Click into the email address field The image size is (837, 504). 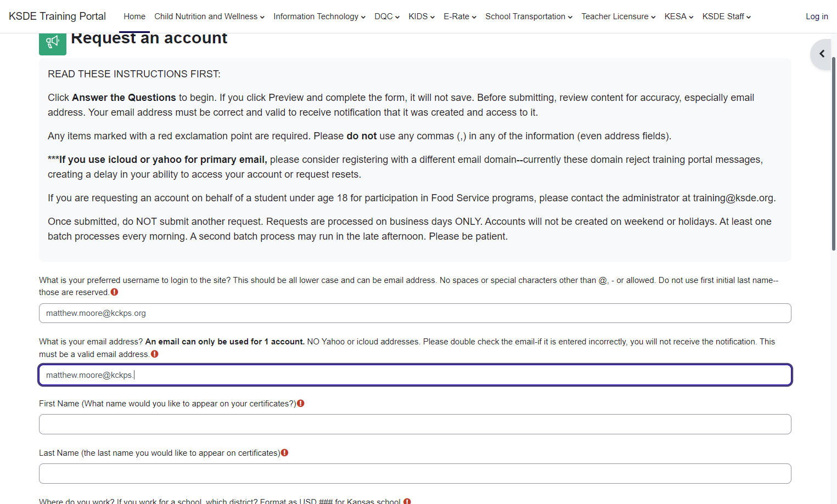[x=415, y=375]
